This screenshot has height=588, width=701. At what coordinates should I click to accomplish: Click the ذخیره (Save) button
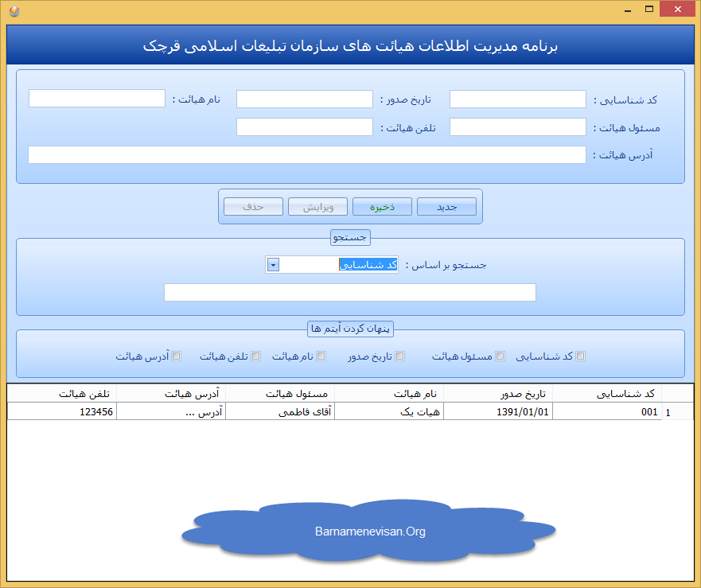(x=382, y=206)
